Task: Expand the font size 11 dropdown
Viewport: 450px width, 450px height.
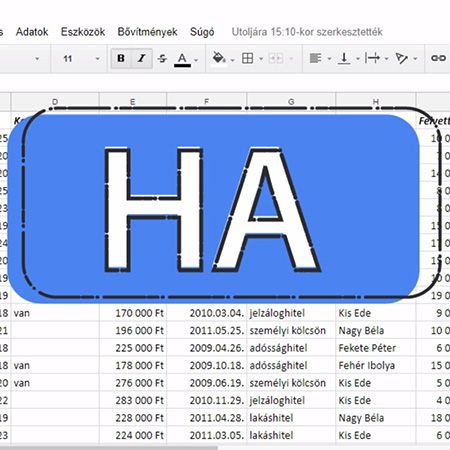Action: (97, 59)
